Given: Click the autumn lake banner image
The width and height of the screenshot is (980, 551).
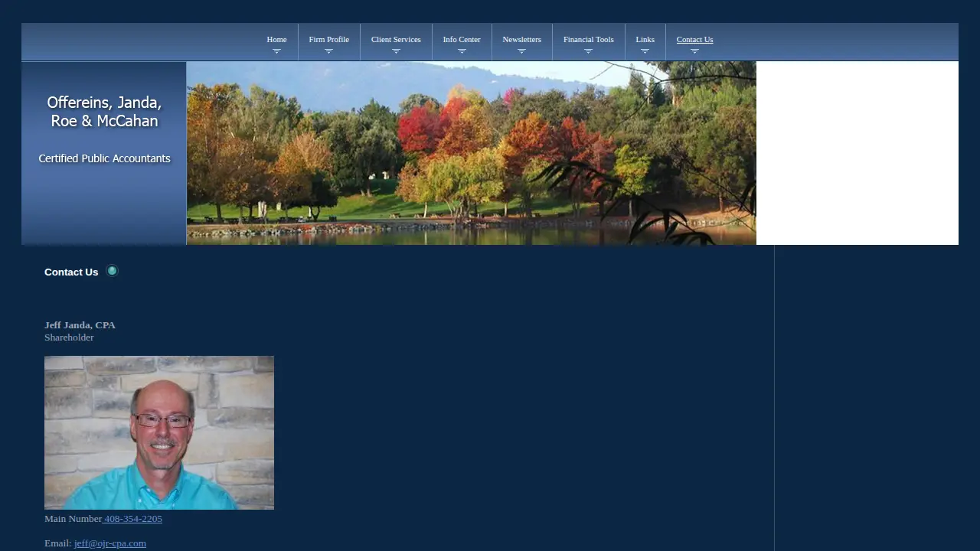Looking at the screenshot, I should pyautogui.click(x=471, y=153).
